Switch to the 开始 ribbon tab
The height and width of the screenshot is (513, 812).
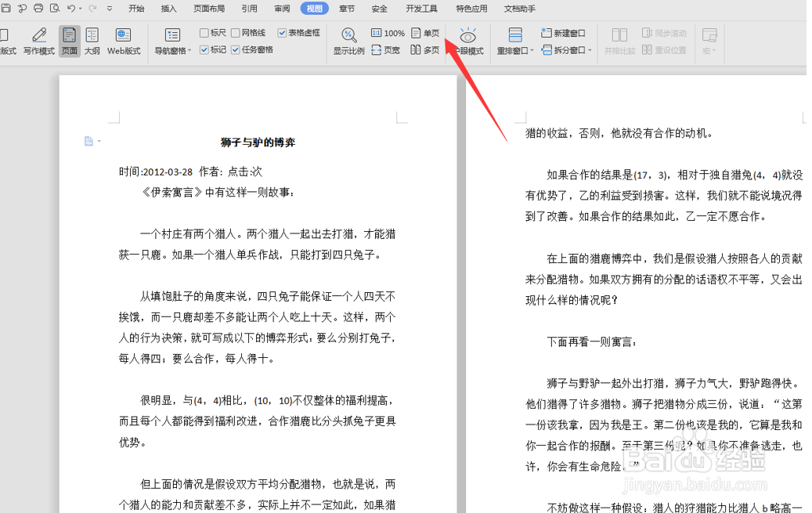[135, 9]
